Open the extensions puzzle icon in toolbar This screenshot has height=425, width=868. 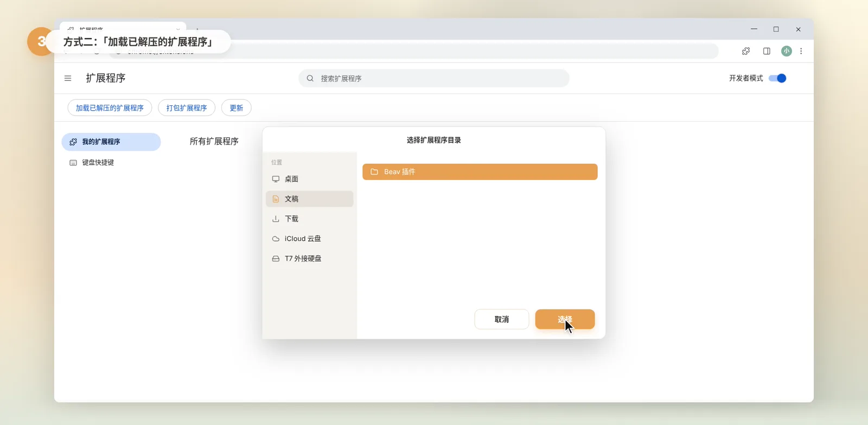point(746,51)
